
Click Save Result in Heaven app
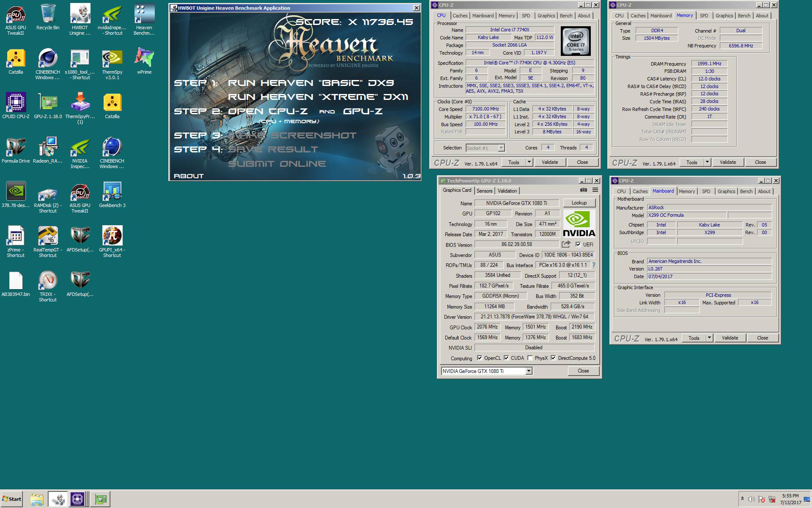pos(273,149)
